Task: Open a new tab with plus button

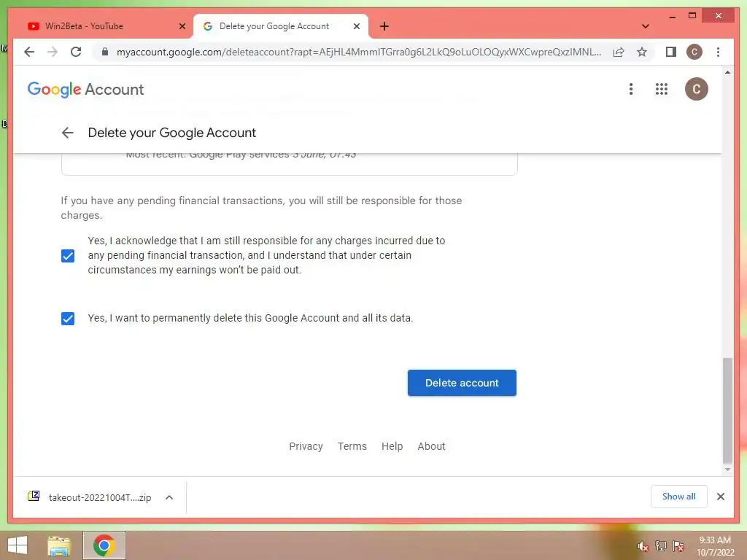Action: (x=384, y=26)
